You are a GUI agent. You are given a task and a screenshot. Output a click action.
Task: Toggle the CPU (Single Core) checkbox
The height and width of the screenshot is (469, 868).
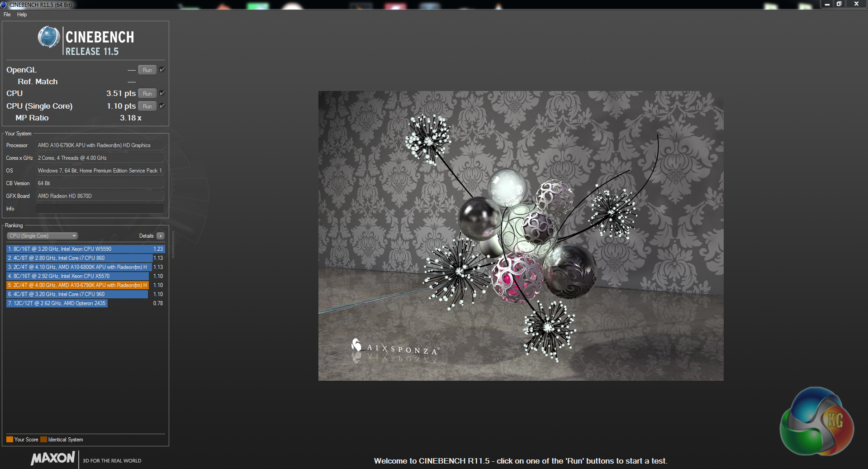click(x=162, y=105)
